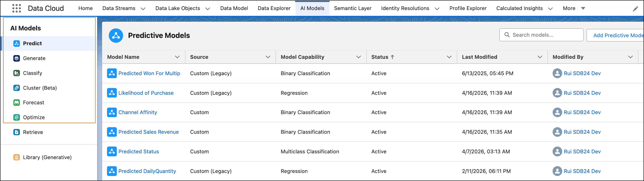Click user avatar in Predicted Won For Multip row

[557, 73]
